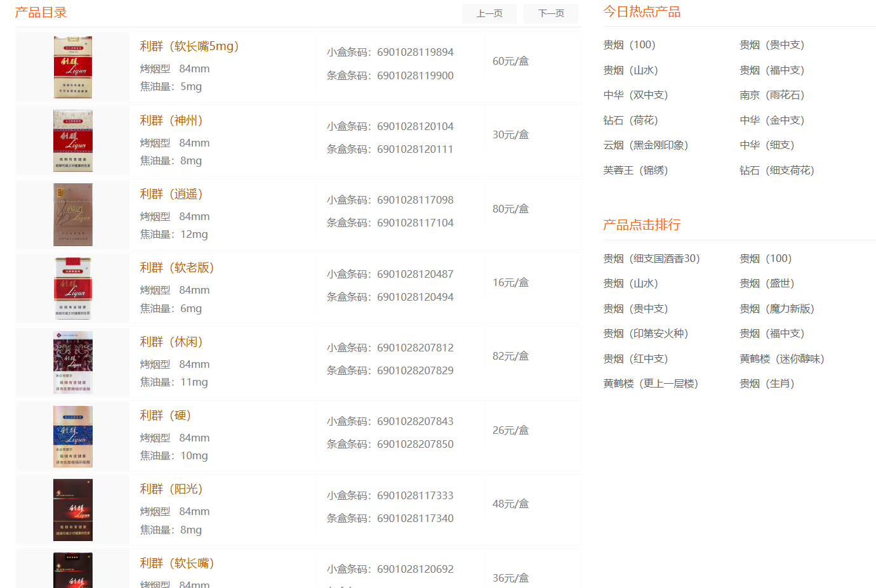Click the 利群 逍遥 brown pack thumbnail

pos(73,214)
